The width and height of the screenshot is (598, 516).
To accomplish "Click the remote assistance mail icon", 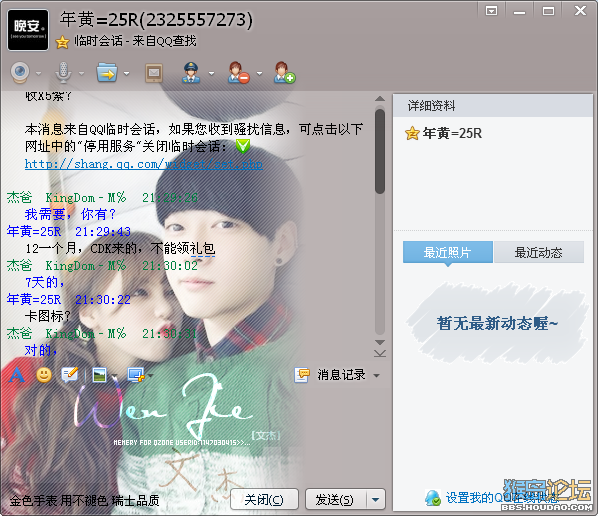I will coord(154,72).
